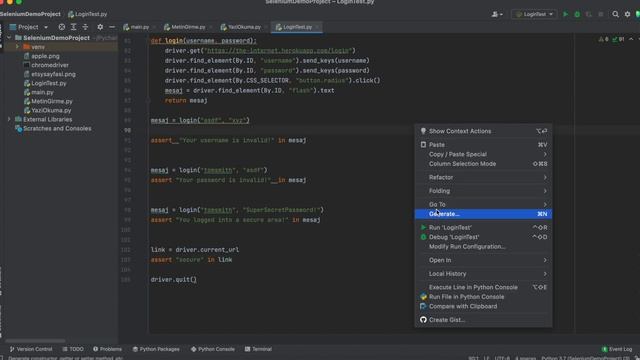Choose Run 'LoginTest' from the context menu
The width and height of the screenshot is (640, 360).
[483, 227]
